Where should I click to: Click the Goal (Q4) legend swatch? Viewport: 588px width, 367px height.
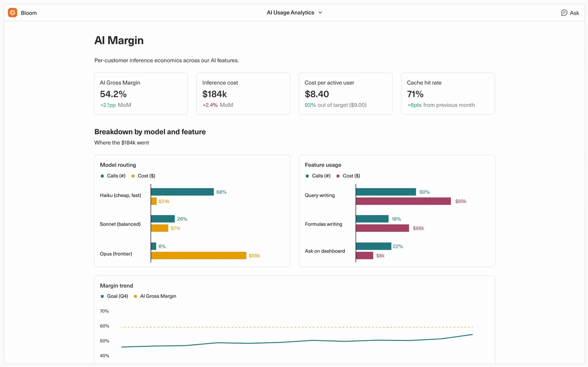click(x=102, y=296)
